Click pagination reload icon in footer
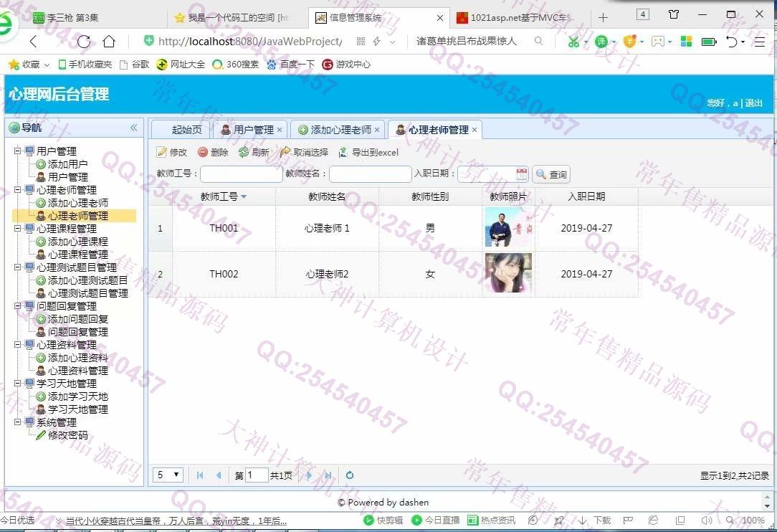Viewport: 777px width, 532px height. [x=350, y=475]
